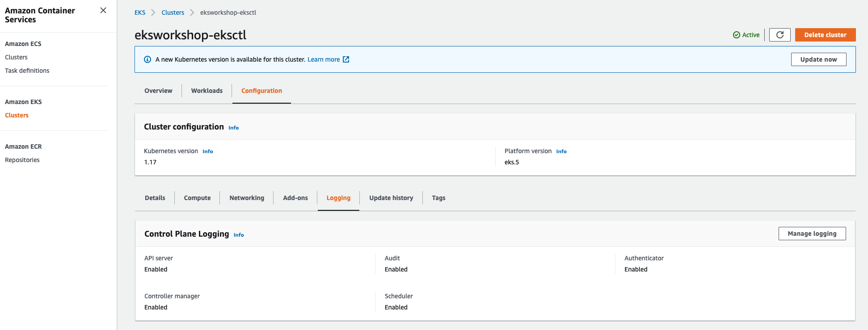The width and height of the screenshot is (868, 330).
Task: Switch to the Workloads tab
Action: 207,91
